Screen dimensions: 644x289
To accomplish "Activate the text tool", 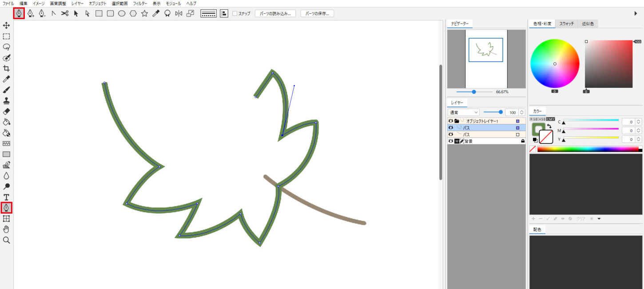I will pos(7,197).
